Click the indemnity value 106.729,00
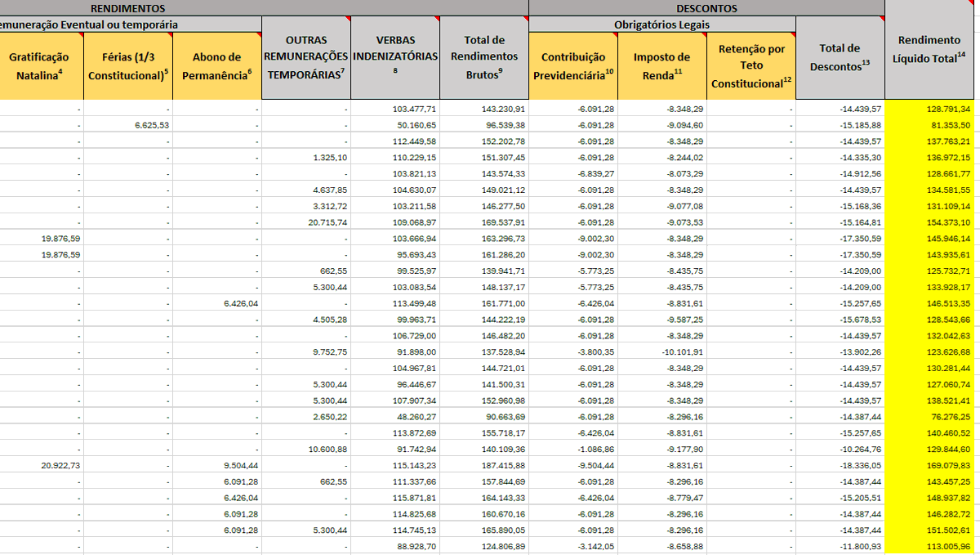Image resolution: width=980 pixels, height=555 pixels. [x=395, y=335]
